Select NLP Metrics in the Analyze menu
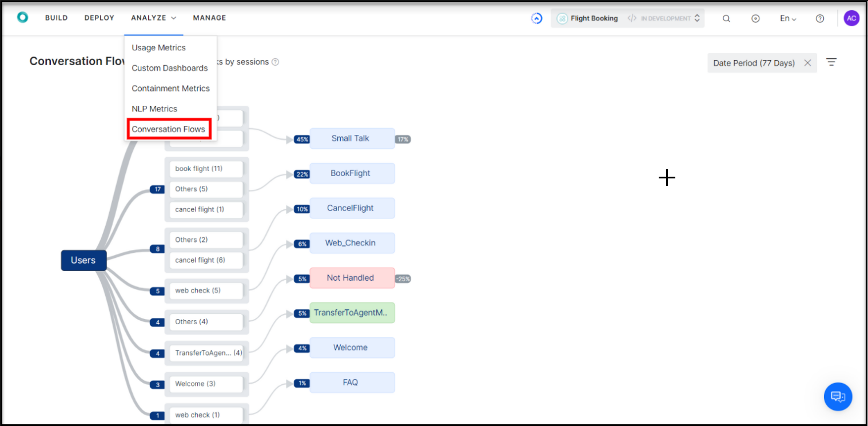This screenshot has height=426, width=868. click(154, 109)
